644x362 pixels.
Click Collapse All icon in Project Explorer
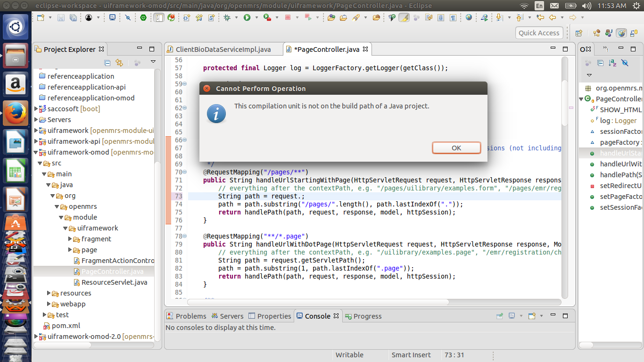coord(107,62)
